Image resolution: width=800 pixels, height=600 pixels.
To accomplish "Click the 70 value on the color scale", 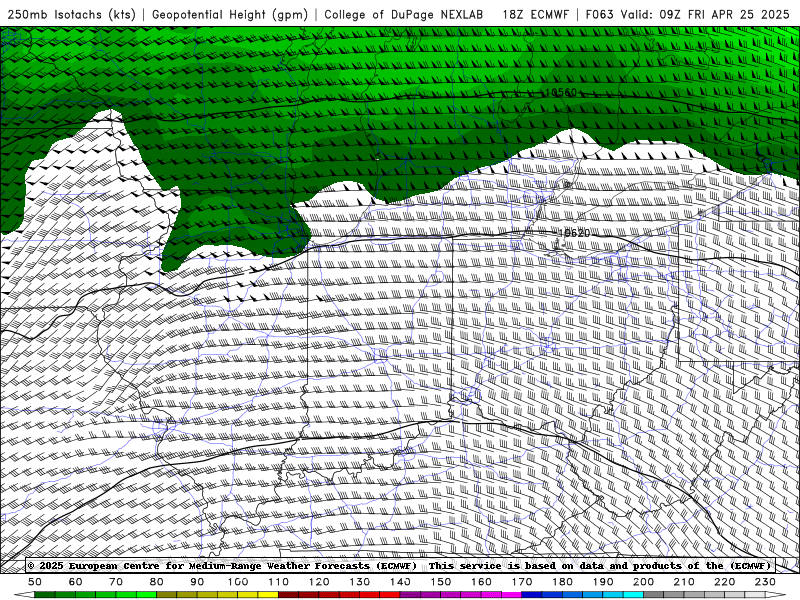I will tap(116, 582).
